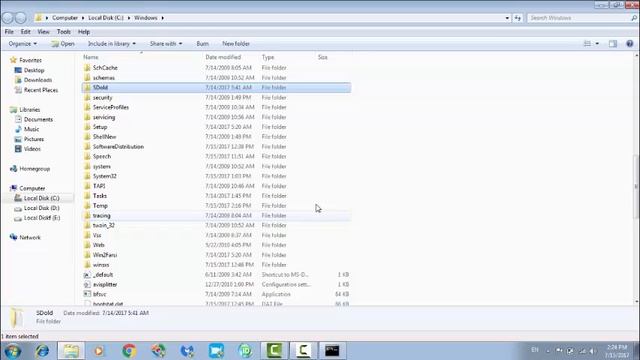
Task: Select the Computer breadcrumb in address bar
Action: 65,18
